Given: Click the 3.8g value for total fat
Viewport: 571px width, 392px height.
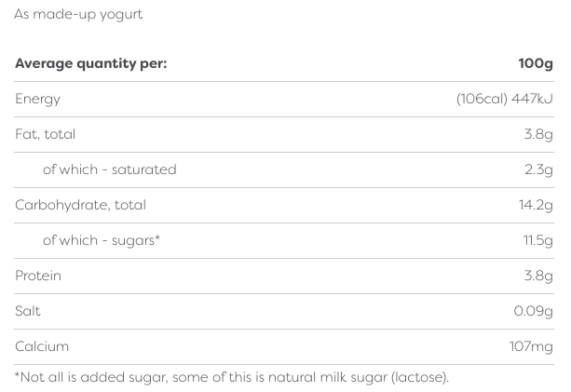Looking at the screenshot, I should coord(538,134).
